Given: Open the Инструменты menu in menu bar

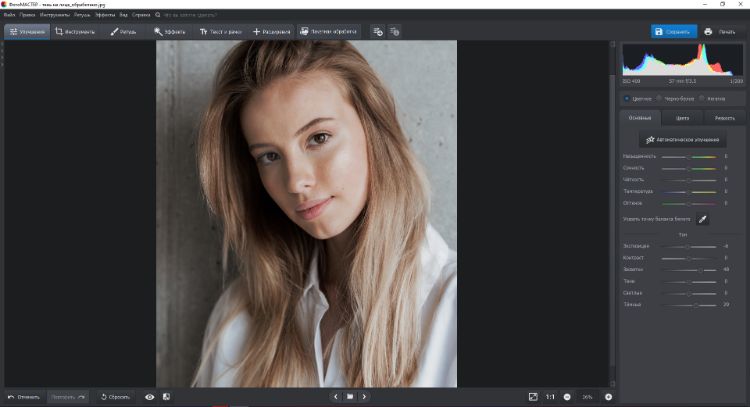Looking at the screenshot, I should 55,15.
